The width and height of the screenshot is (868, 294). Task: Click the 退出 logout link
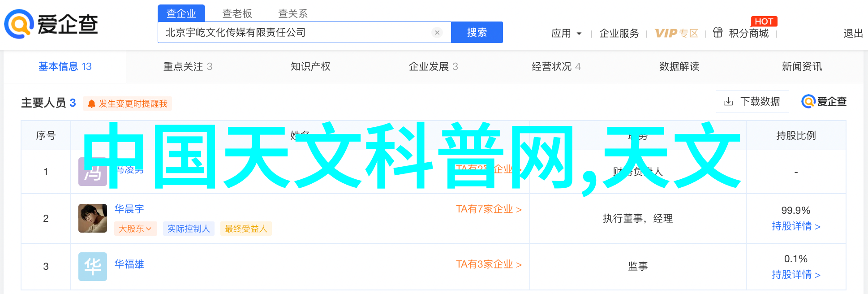pyautogui.click(x=853, y=33)
